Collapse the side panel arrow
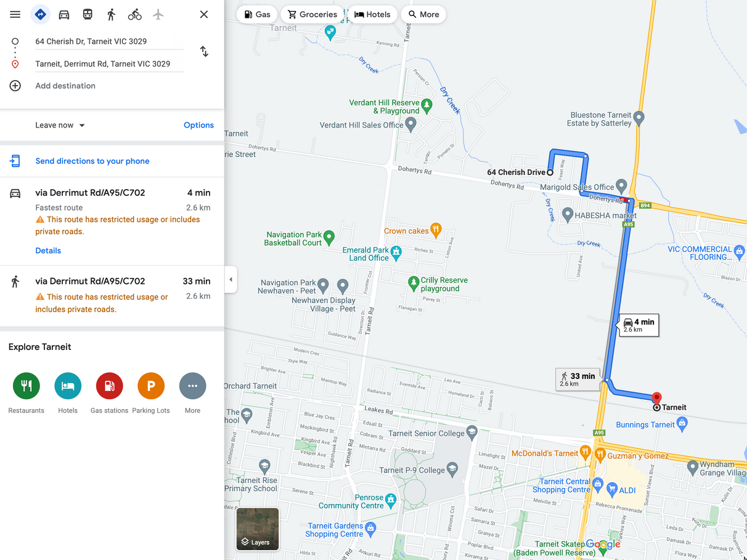This screenshot has width=747, height=560. pos(231,280)
